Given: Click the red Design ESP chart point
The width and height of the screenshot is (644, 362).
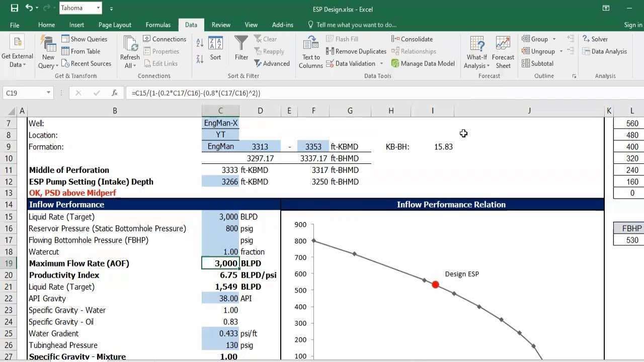Looking at the screenshot, I should click(435, 285).
